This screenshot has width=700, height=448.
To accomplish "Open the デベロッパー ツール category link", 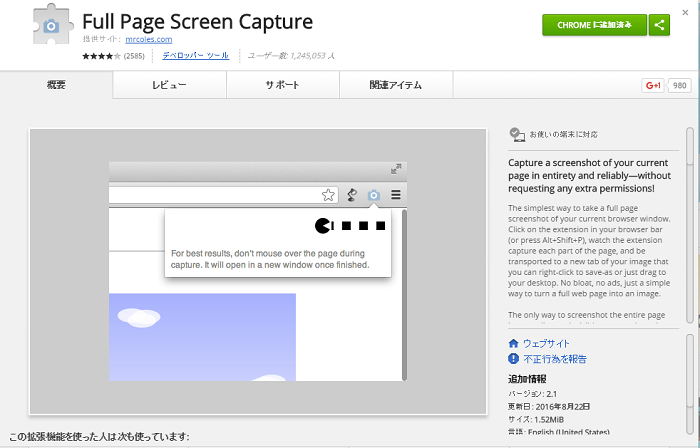I will pos(196,55).
